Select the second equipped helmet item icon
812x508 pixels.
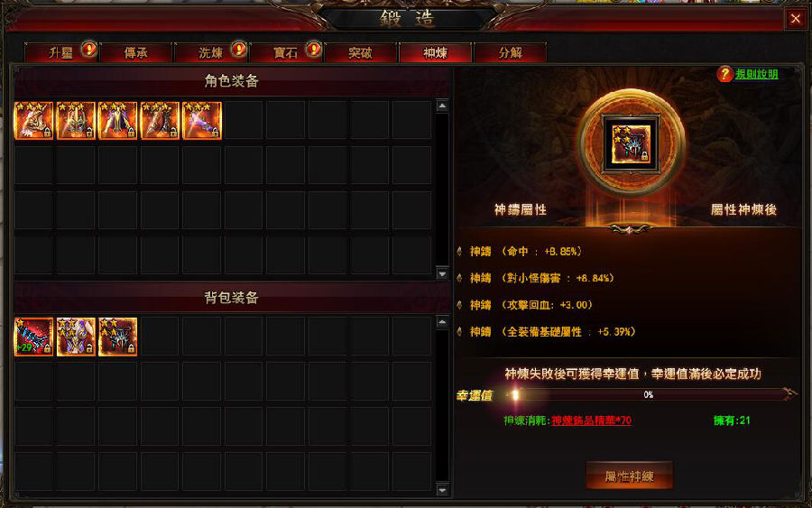tap(76, 121)
